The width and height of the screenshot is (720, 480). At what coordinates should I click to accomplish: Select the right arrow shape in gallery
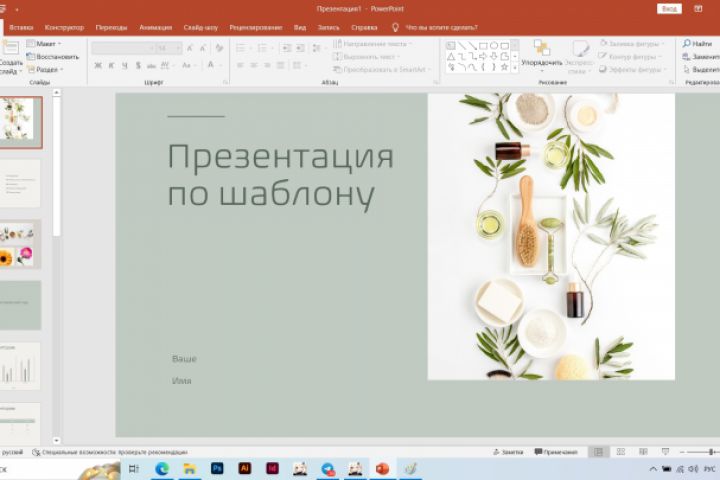tap(483, 56)
